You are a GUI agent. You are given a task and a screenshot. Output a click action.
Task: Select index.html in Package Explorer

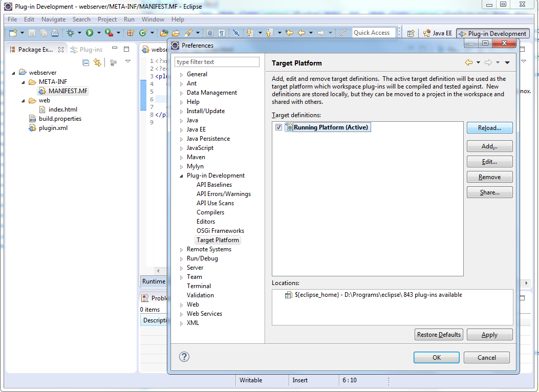point(58,110)
